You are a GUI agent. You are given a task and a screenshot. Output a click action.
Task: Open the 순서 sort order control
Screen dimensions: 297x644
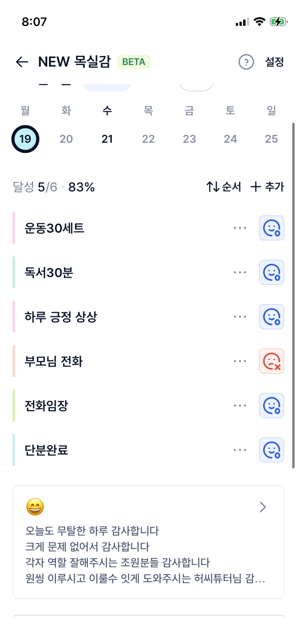click(x=223, y=187)
